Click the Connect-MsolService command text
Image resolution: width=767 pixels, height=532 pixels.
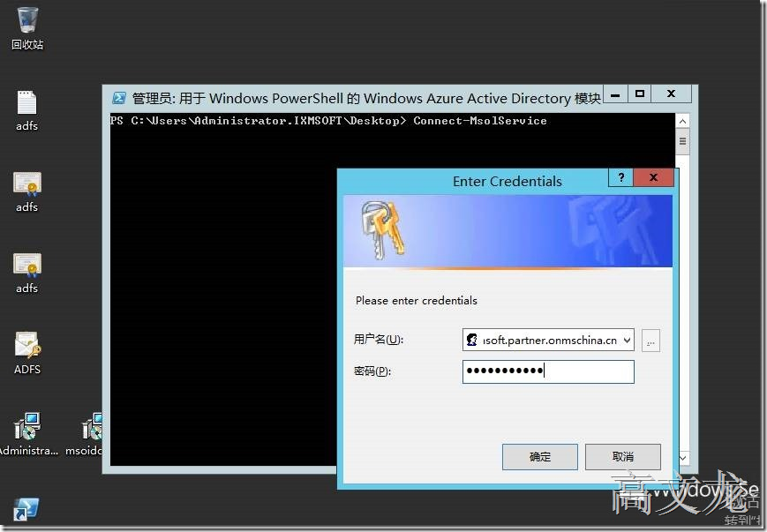coord(480,121)
